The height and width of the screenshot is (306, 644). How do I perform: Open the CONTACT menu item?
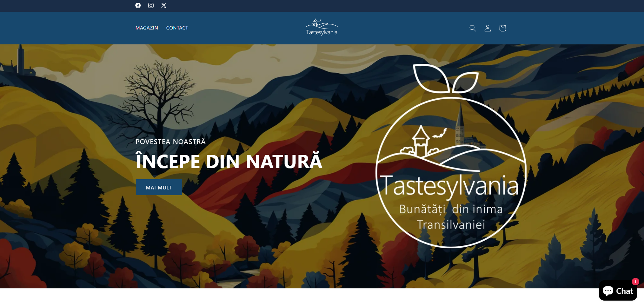coord(177,28)
